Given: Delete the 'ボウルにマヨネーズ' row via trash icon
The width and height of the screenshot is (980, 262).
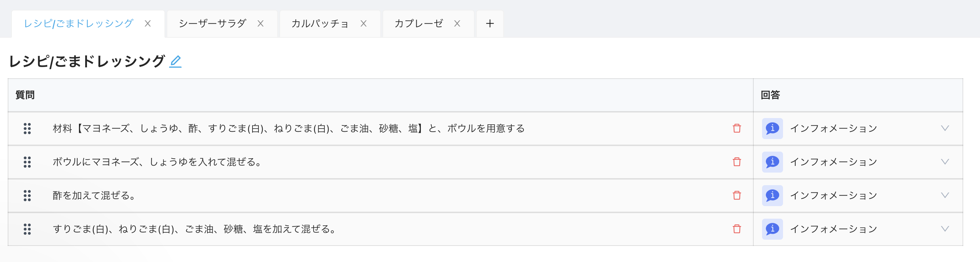Looking at the screenshot, I should pyautogui.click(x=737, y=162).
